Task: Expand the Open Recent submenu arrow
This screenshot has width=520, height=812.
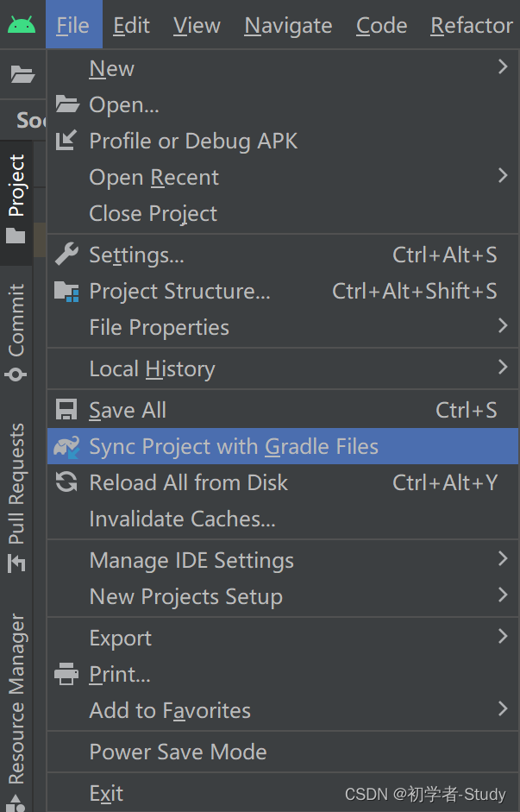Action: (x=503, y=175)
